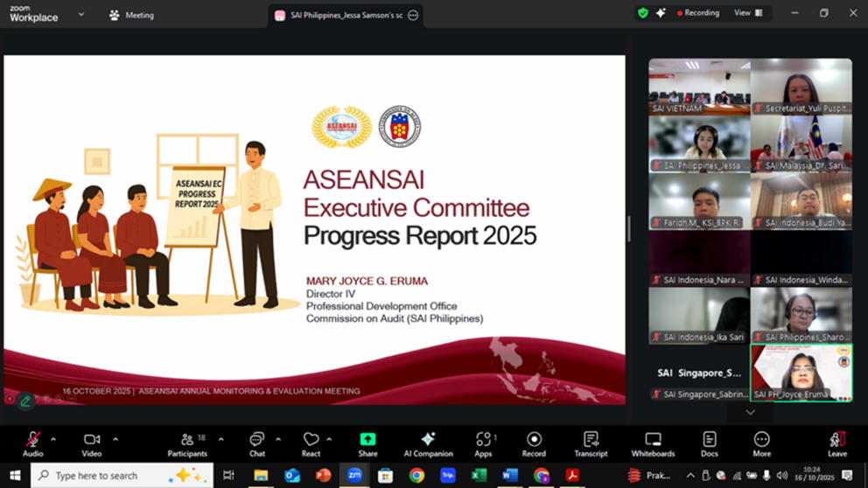Image resolution: width=868 pixels, height=488 pixels.
Task: Open the Chat panel
Action: 256,443
